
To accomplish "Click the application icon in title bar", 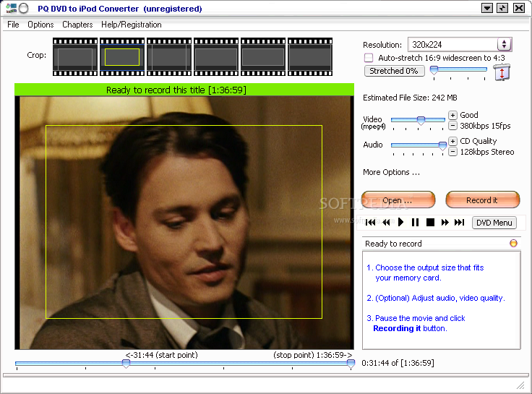I will tap(11, 8).
